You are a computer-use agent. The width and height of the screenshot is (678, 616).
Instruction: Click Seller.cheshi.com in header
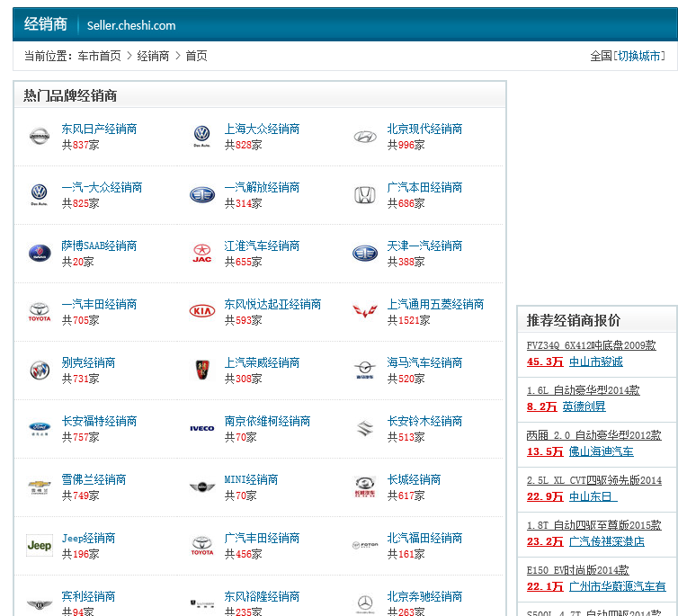point(131,25)
